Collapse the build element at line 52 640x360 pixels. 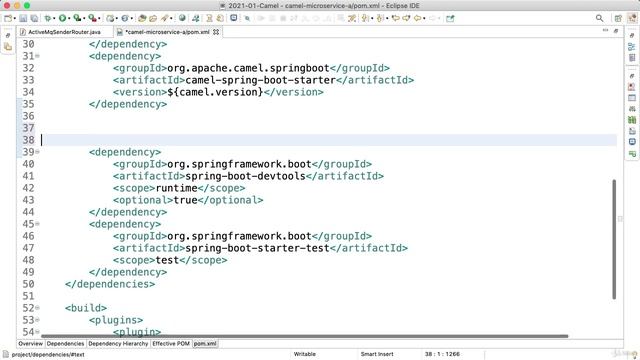tap(38, 308)
